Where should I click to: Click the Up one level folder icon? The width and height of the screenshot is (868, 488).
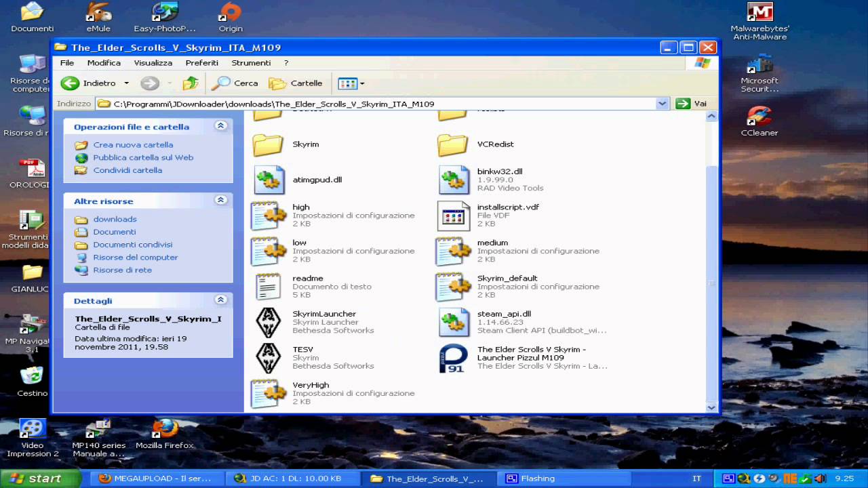(191, 83)
